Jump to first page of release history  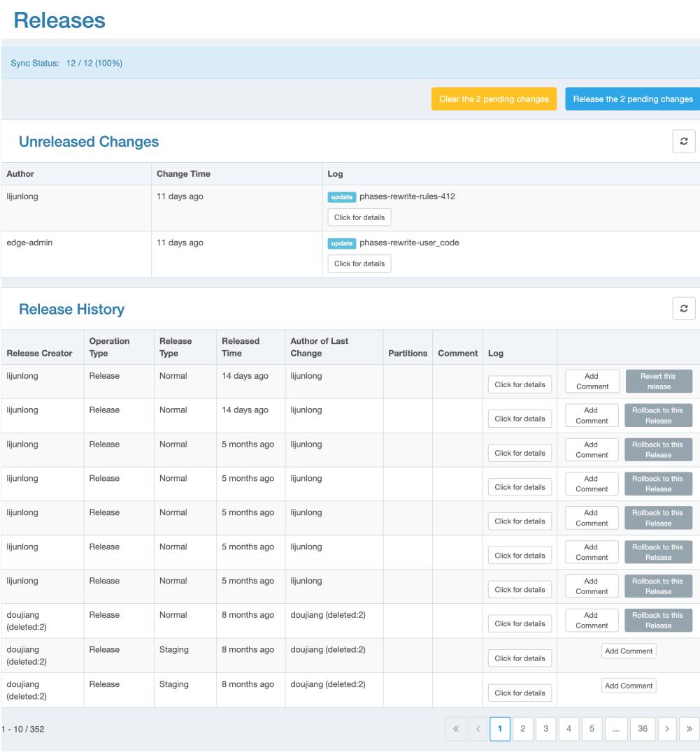coord(456,729)
